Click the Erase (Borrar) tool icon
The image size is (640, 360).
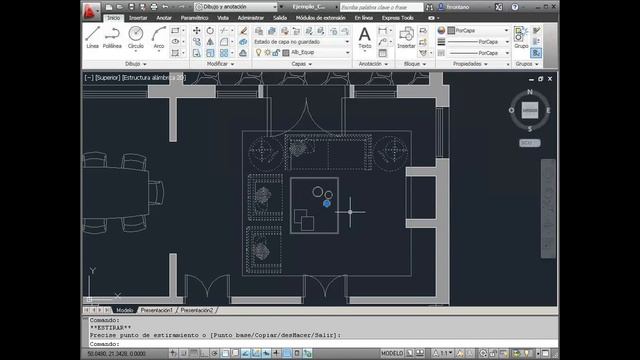[243, 31]
